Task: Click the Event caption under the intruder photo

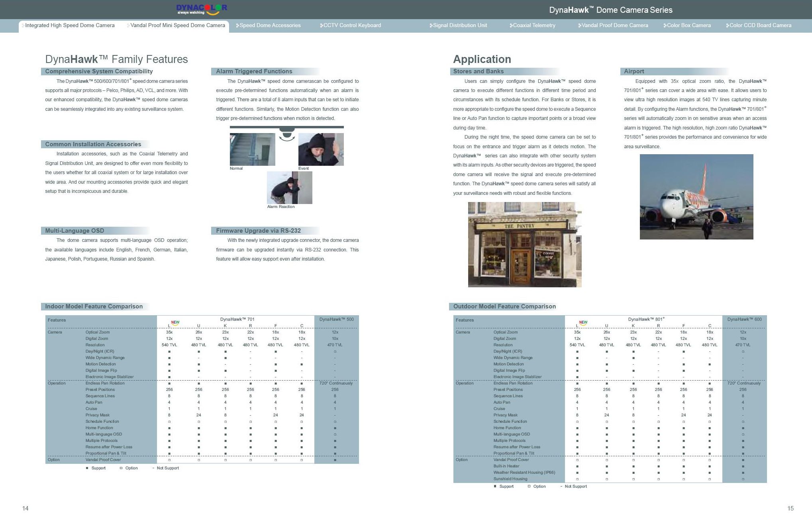Action: point(304,169)
